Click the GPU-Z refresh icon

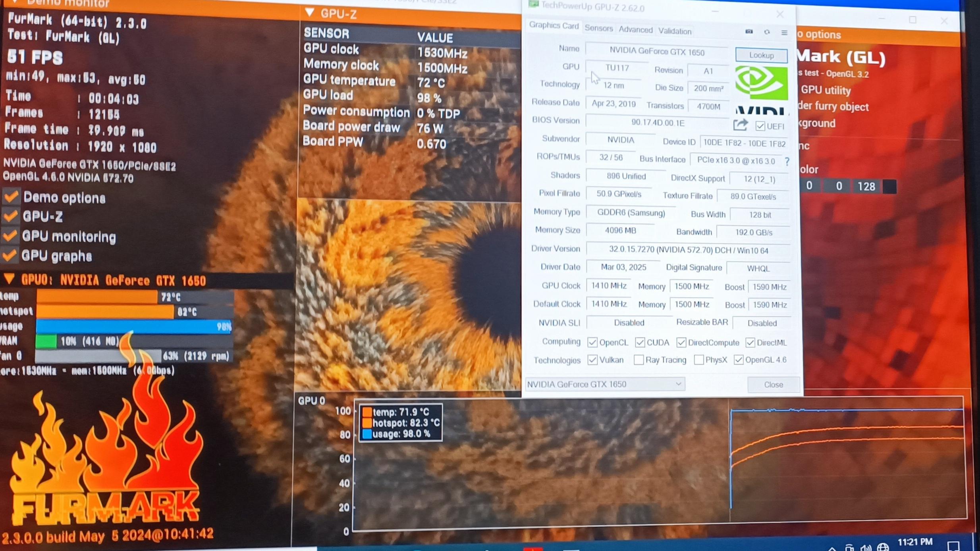pyautogui.click(x=767, y=32)
